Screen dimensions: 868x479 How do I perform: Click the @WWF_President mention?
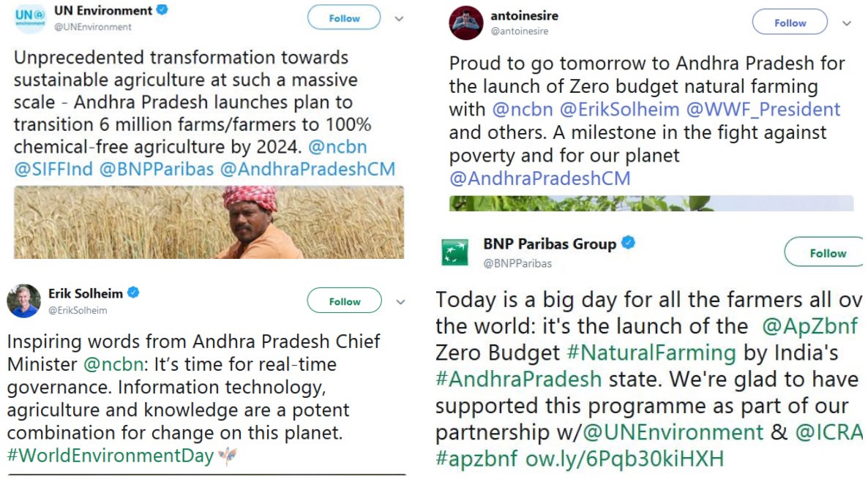pyautogui.click(x=763, y=110)
